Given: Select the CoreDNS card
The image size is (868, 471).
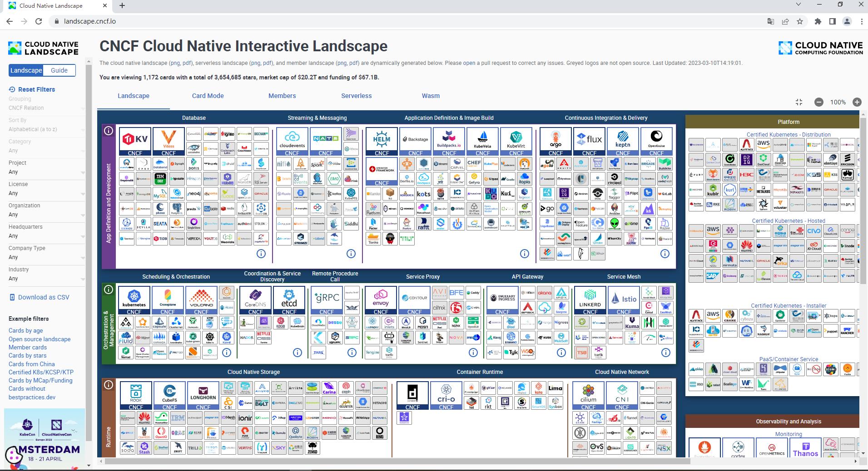Looking at the screenshot, I should pos(255,300).
